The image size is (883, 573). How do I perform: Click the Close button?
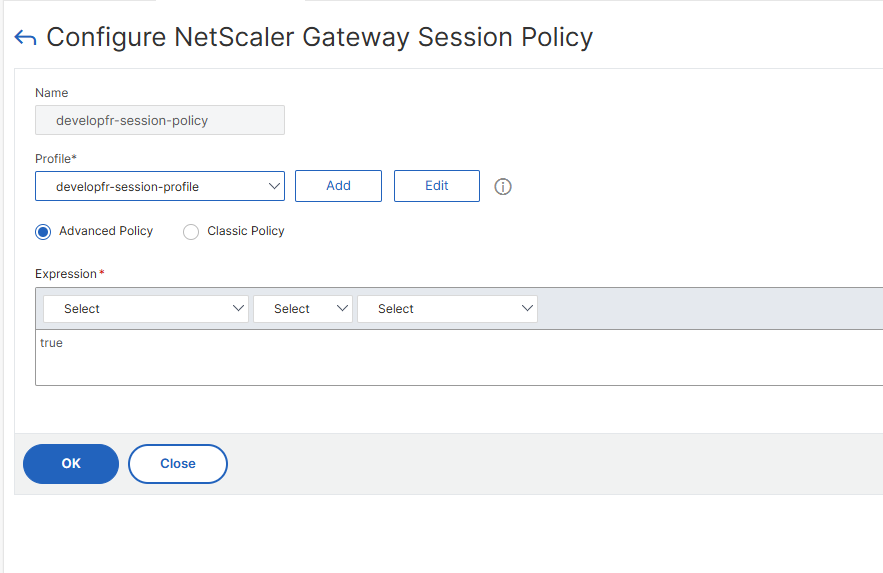178,464
